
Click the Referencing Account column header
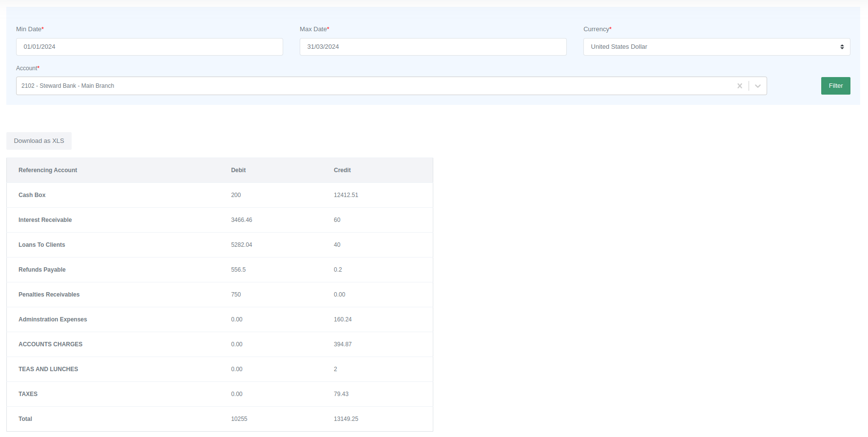(x=48, y=170)
